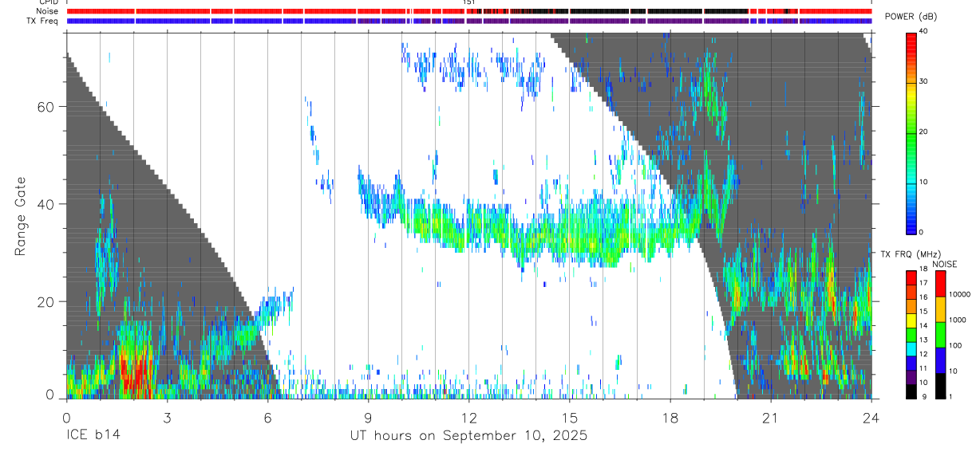Click the 21 tick on UT hours axis
980x452 pixels.
[771, 418]
